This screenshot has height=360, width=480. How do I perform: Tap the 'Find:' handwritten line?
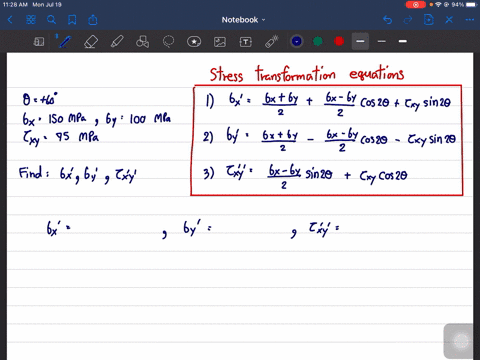tap(77, 174)
